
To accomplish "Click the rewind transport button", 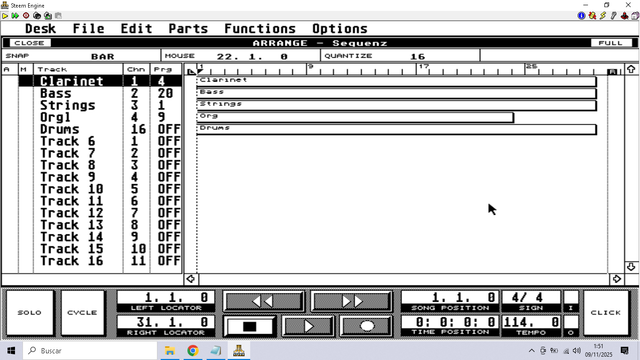I will coord(263,302).
